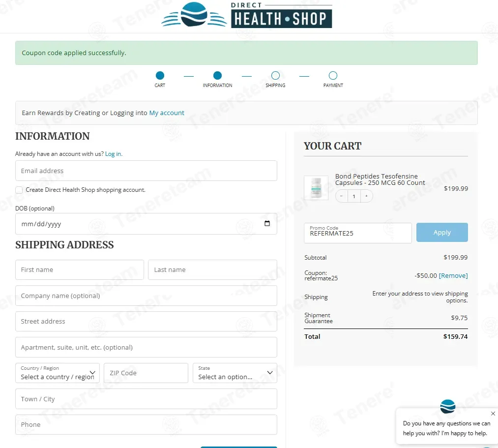Focus the Last name field
Viewport: 498px width, 448px height.
pos(212,270)
